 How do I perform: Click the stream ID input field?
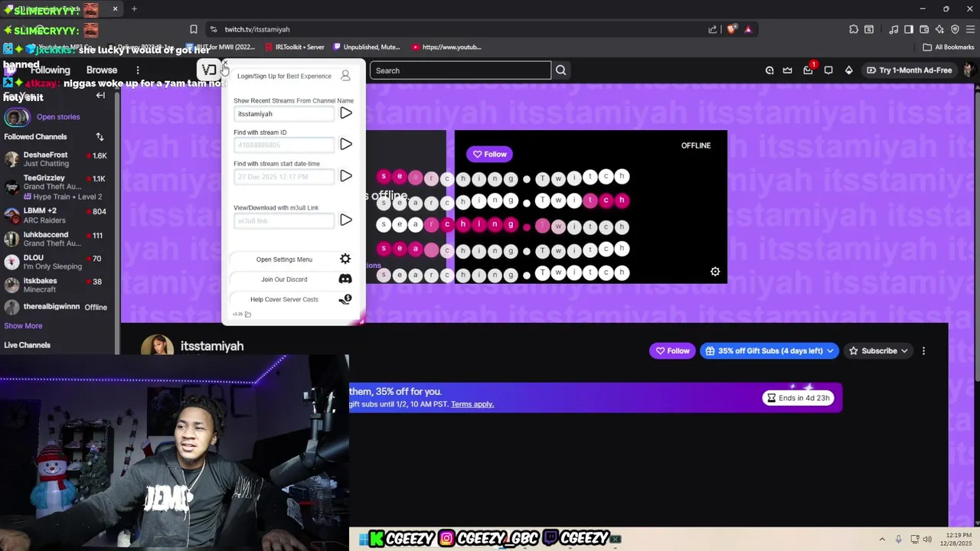[x=284, y=145]
